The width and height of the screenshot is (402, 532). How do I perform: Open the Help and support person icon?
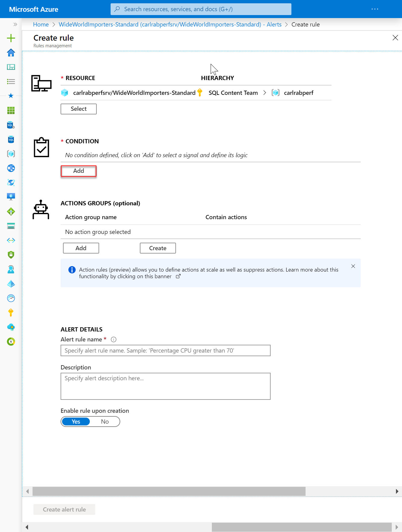click(x=11, y=269)
